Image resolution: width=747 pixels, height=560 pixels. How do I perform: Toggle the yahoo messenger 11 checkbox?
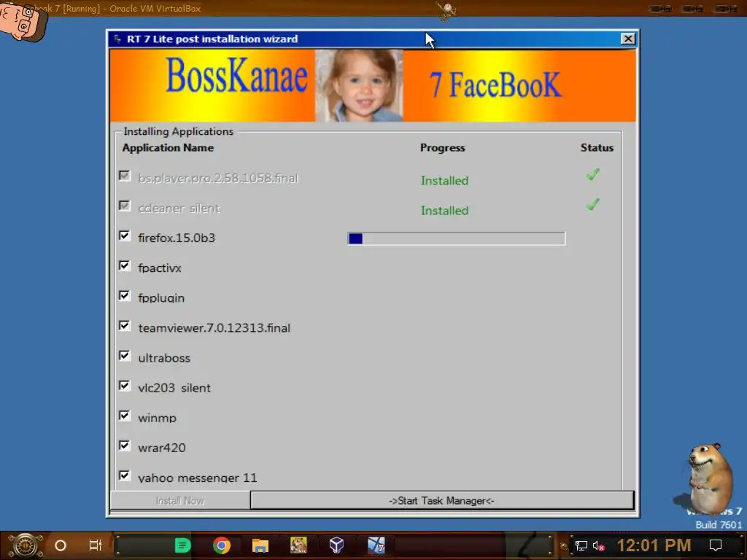[x=124, y=475]
